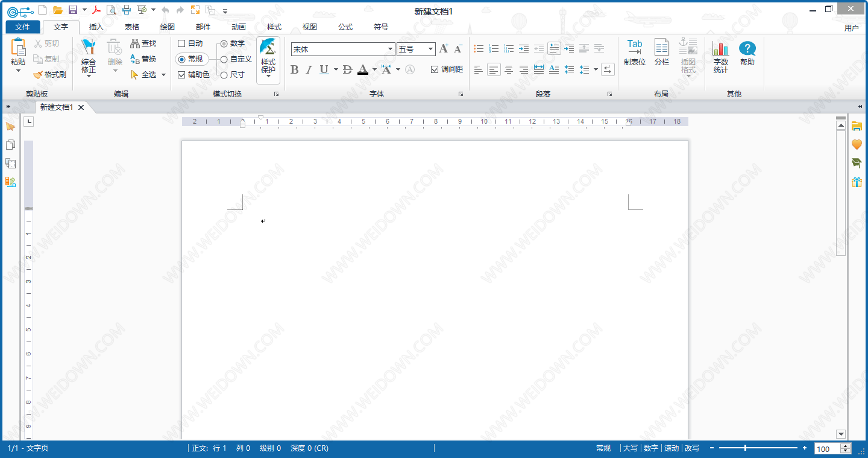
Task: Select the 尺寸 radio option
Action: click(x=224, y=75)
